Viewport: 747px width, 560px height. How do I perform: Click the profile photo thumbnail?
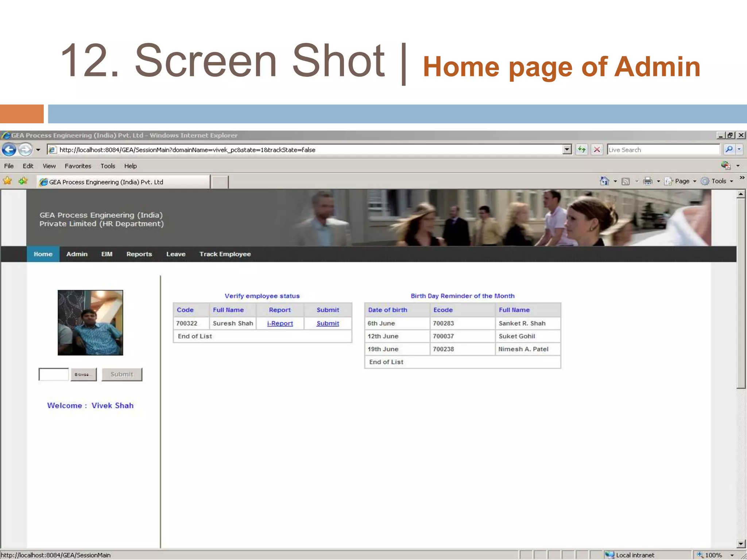tap(90, 323)
